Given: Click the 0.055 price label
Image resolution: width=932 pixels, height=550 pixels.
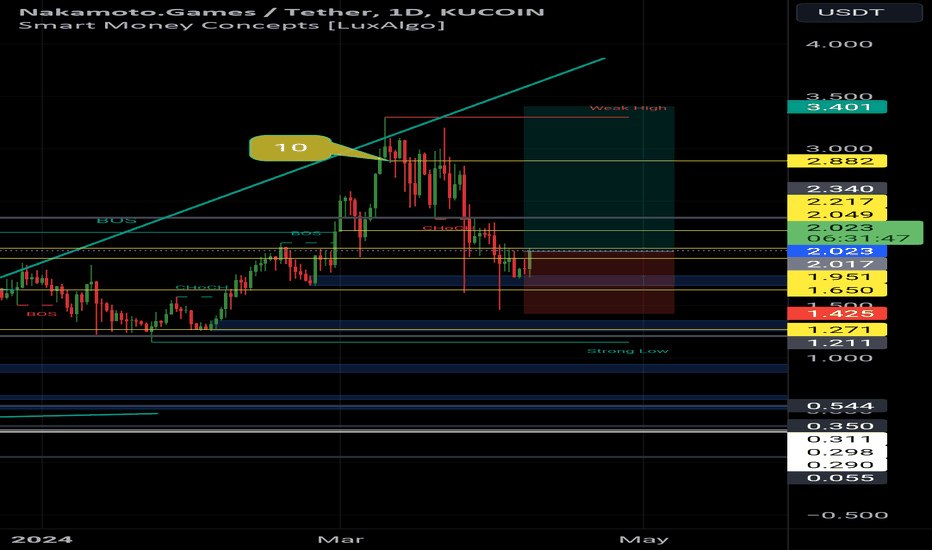Looking at the screenshot, I should [x=837, y=478].
